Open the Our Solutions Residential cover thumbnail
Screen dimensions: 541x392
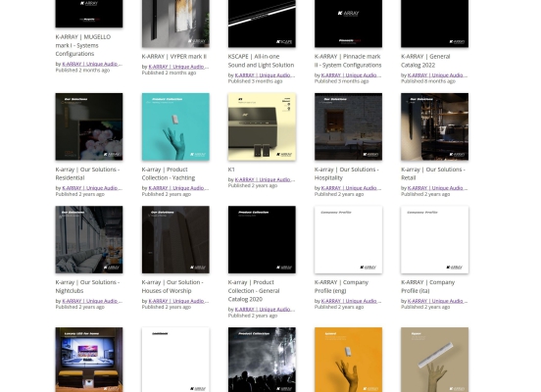click(x=89, y=126)
